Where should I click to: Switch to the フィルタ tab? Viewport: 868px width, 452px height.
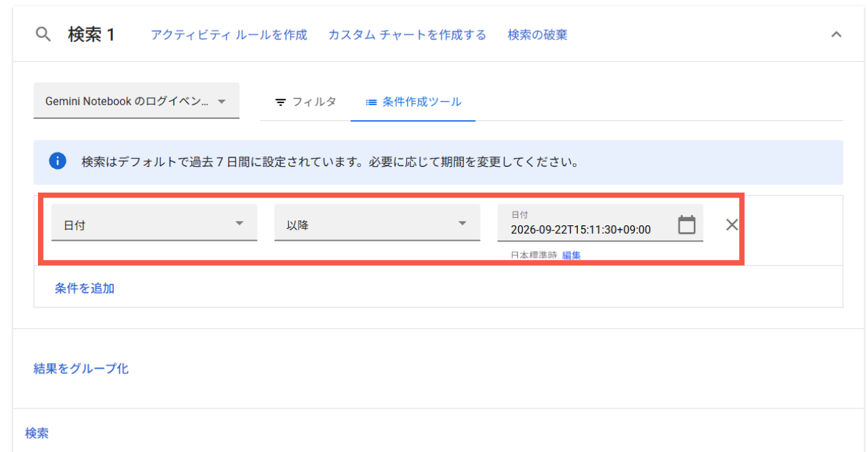305,102
